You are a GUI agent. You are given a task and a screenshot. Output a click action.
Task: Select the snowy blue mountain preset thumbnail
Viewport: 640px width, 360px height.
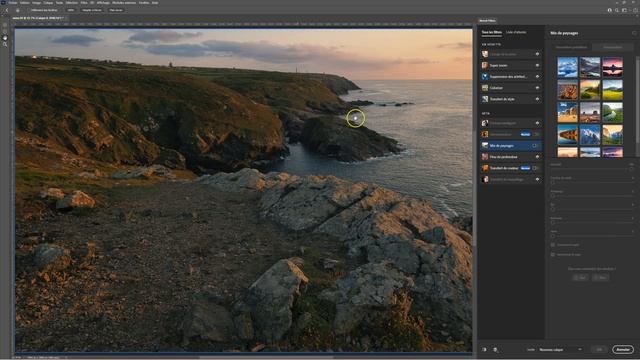click(x=567, y=67)
